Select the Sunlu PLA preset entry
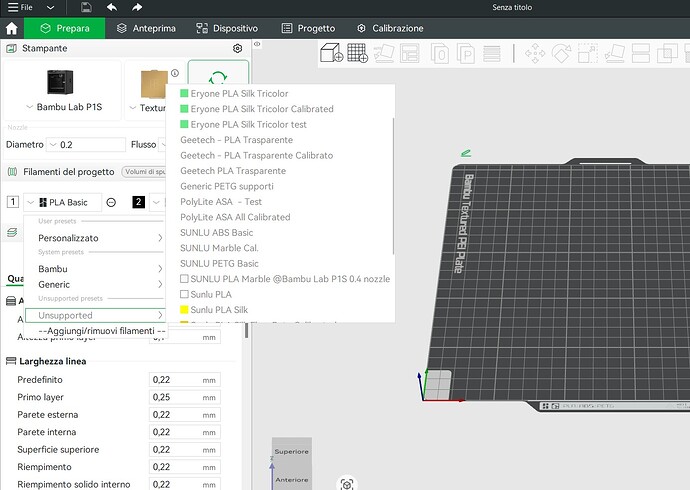This screenshot has height=490, width=690. tap(206, 294)
